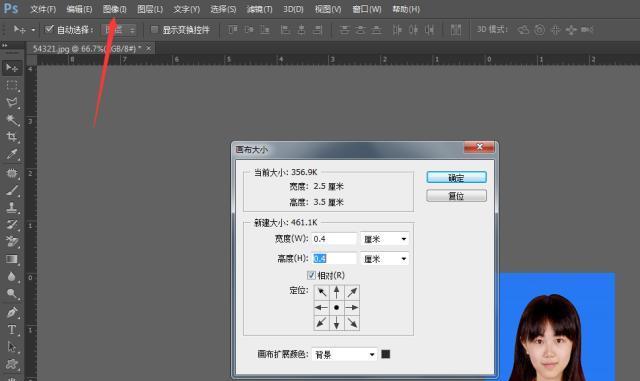
Task: Click the align right edges icon
Action: [318, 30]
